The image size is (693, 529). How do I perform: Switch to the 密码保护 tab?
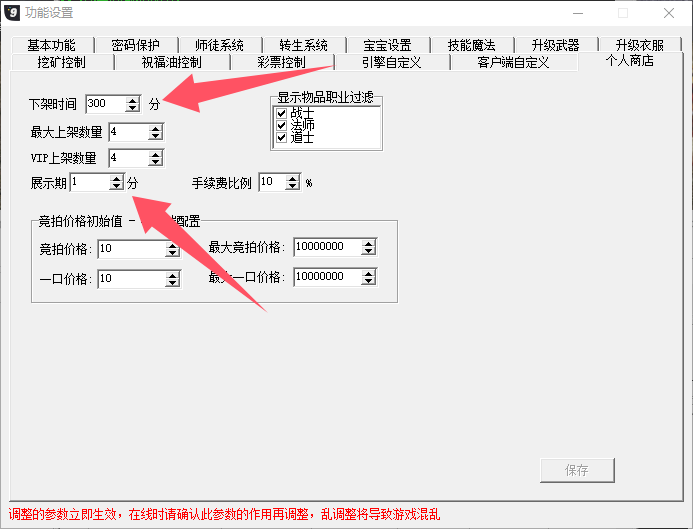click(x=136, y=45)
